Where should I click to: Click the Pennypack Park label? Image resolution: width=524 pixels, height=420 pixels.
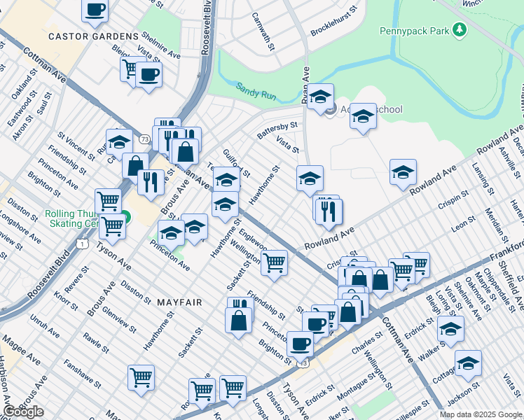[415, 31]
